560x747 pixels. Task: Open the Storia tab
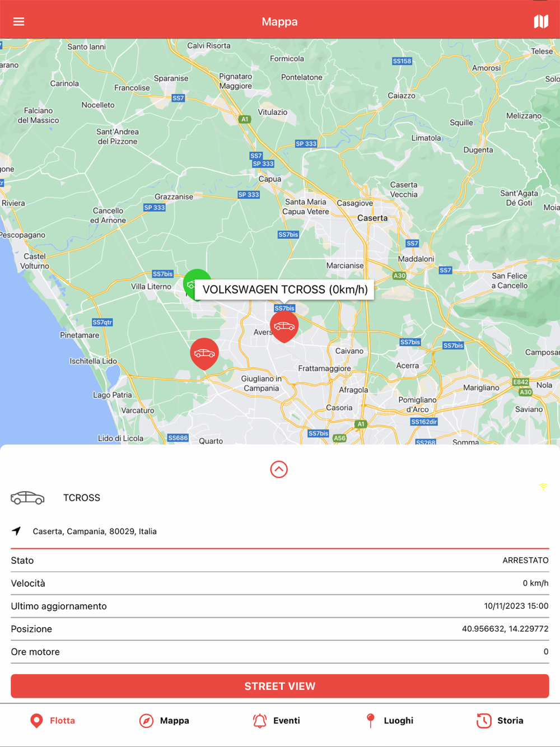point(500,721)
